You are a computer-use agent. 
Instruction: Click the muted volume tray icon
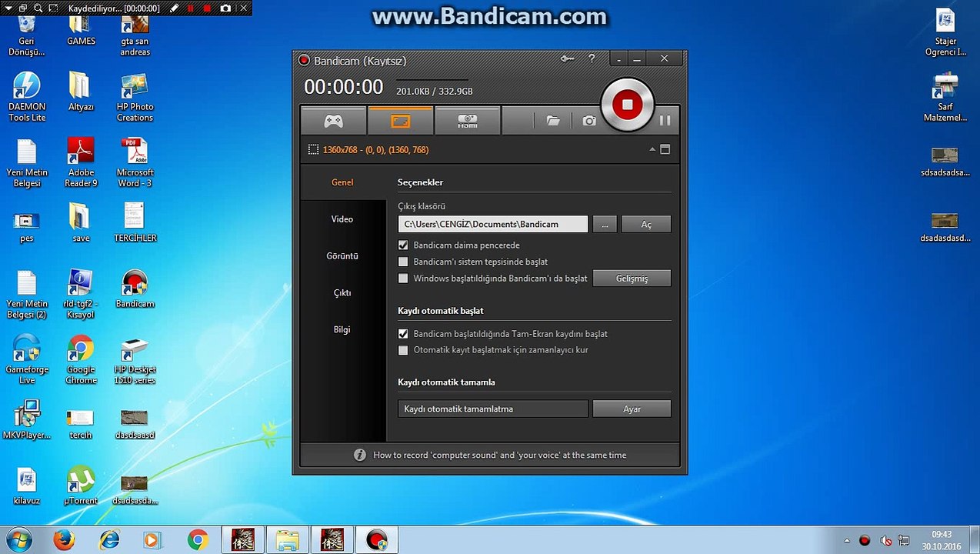[885, 540]
